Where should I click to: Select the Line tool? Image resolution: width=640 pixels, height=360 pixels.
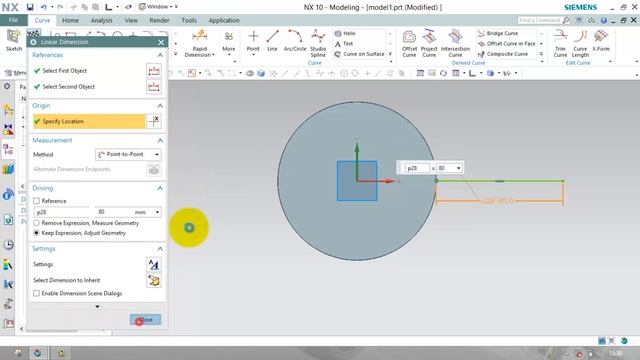pos(272,41)
